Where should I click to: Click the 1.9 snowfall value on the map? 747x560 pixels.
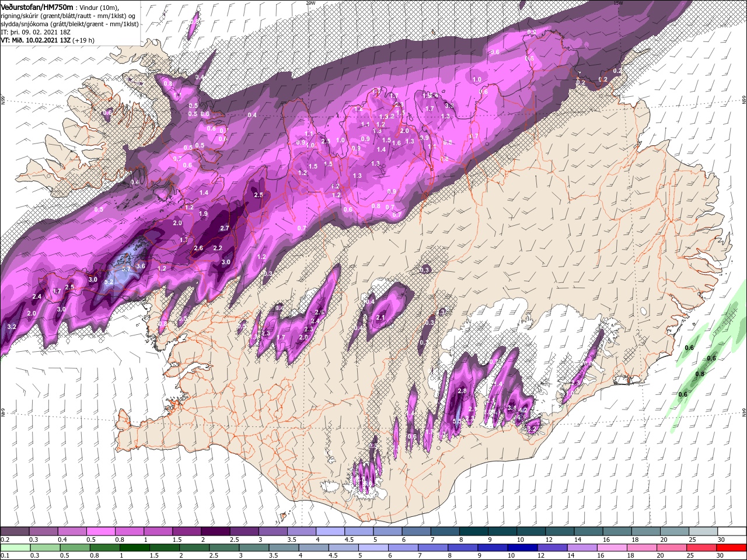click(203, 214)
